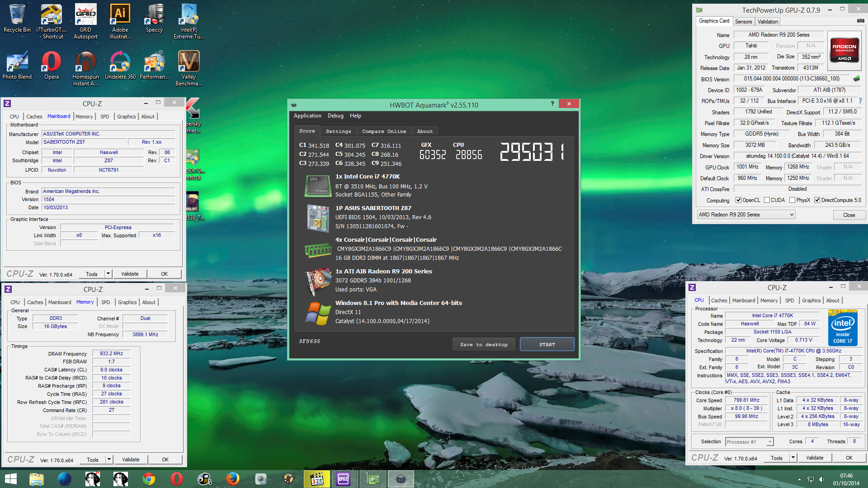
Task: Open the GPU selection dropdown in GPU-Z
Action: [746, 215]
